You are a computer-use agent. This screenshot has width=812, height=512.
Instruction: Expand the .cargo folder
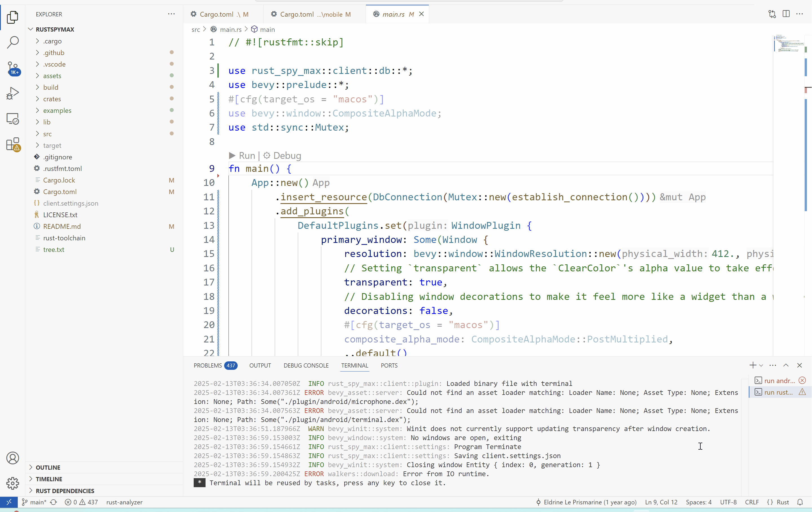pos(105,41)
